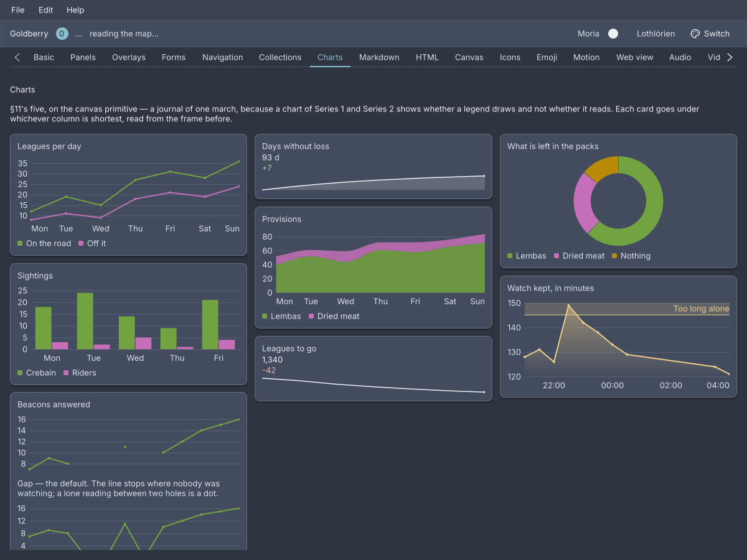The width and height of the screenshot is (747, 560).
Task: Switch to the Basic tab
Action: 44,57
